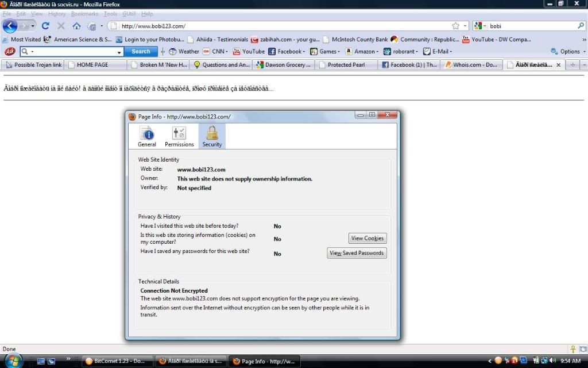Run search with the magnifier icon

[x=581, y=25]
